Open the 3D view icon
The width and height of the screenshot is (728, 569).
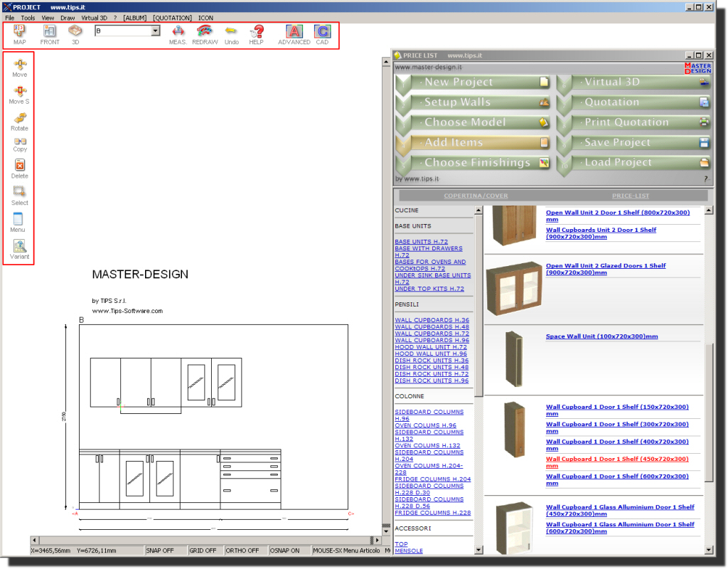[75, 34]
